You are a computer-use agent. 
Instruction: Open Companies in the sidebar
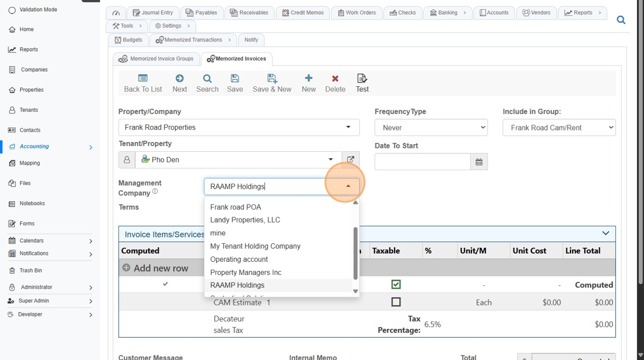click(x=34, y=70)
